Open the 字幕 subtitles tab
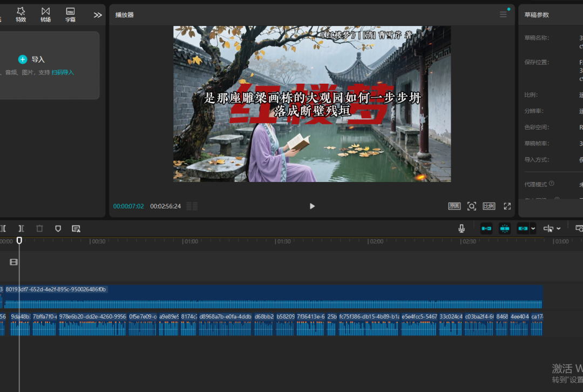The image size is (583, 392). point(70,15)
